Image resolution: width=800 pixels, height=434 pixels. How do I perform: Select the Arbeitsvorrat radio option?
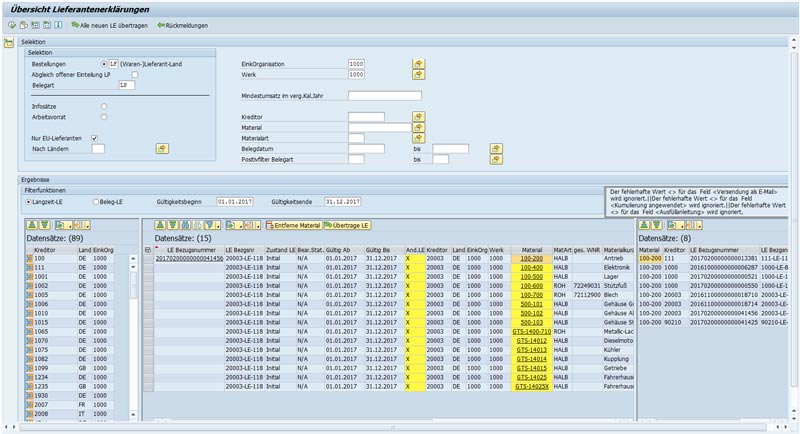(104, 117)
